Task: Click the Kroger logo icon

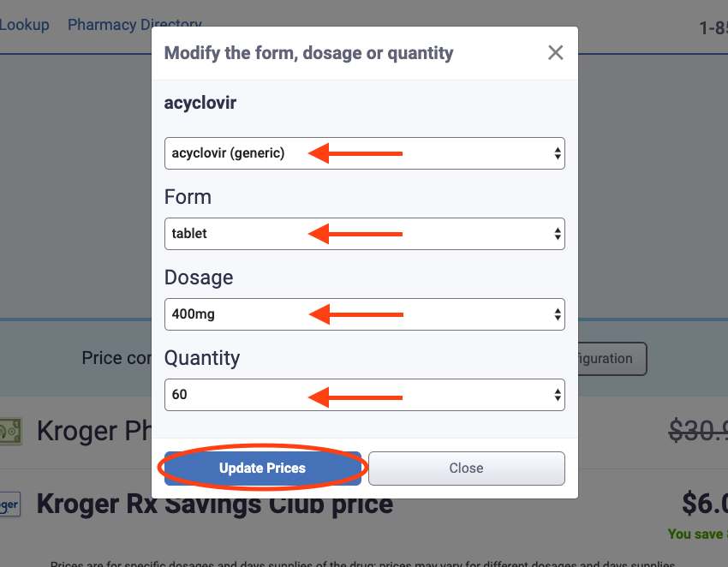Action: [x=9, y=504]
